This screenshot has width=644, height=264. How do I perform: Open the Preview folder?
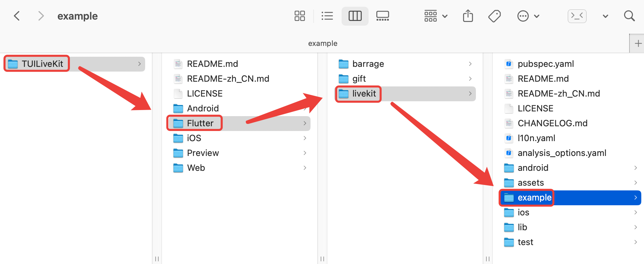240,153
